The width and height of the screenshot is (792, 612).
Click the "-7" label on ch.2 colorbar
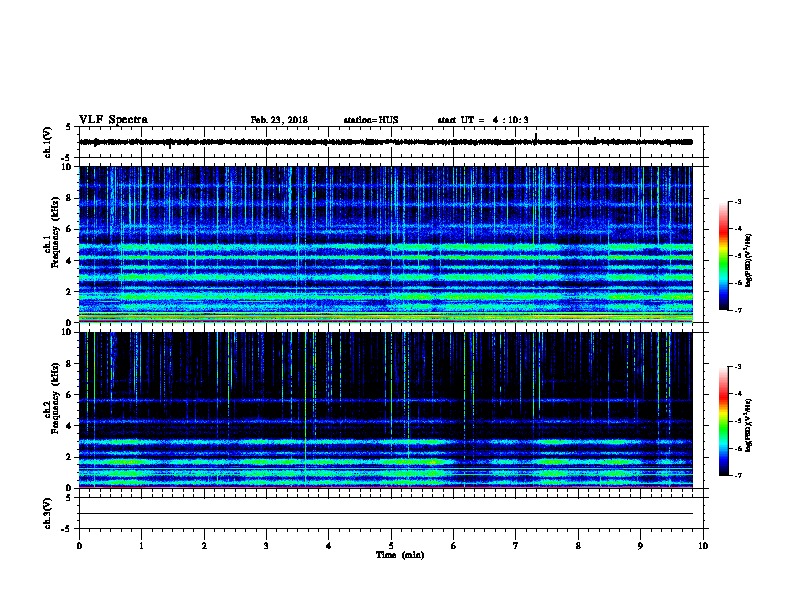click(737, 475)
